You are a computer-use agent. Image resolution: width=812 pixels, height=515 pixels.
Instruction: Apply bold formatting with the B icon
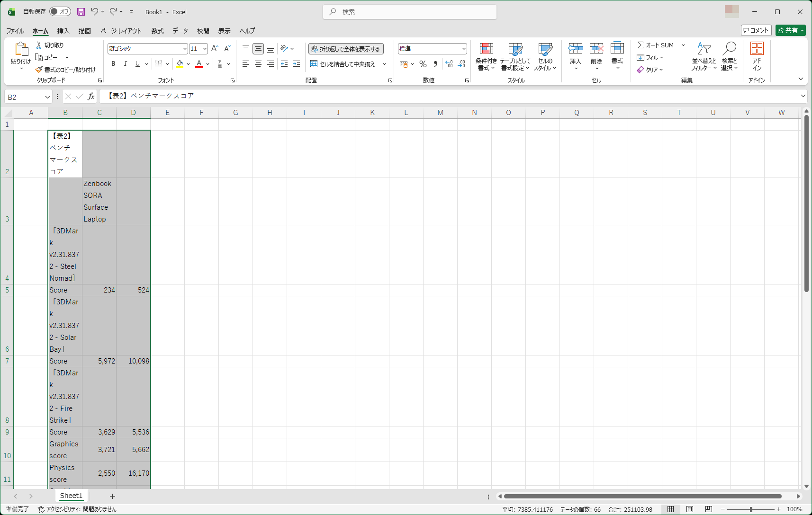(x=113, y=64)
